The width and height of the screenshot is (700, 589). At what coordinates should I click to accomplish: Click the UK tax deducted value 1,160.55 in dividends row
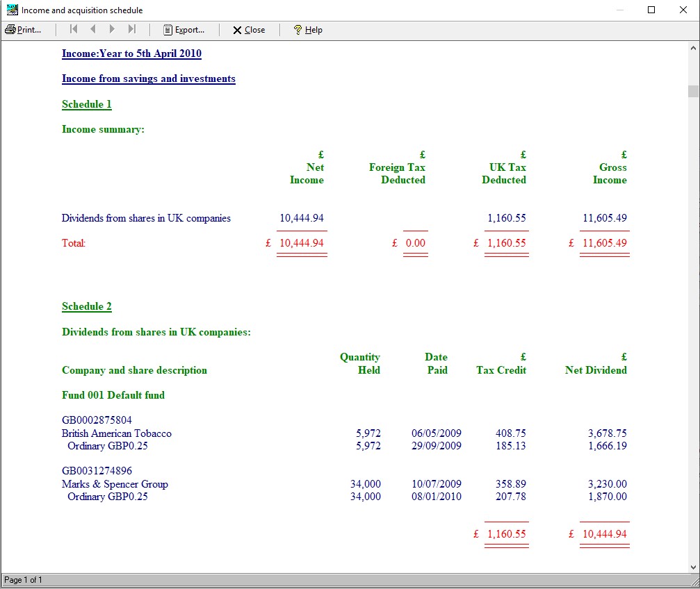pos(507,218)
